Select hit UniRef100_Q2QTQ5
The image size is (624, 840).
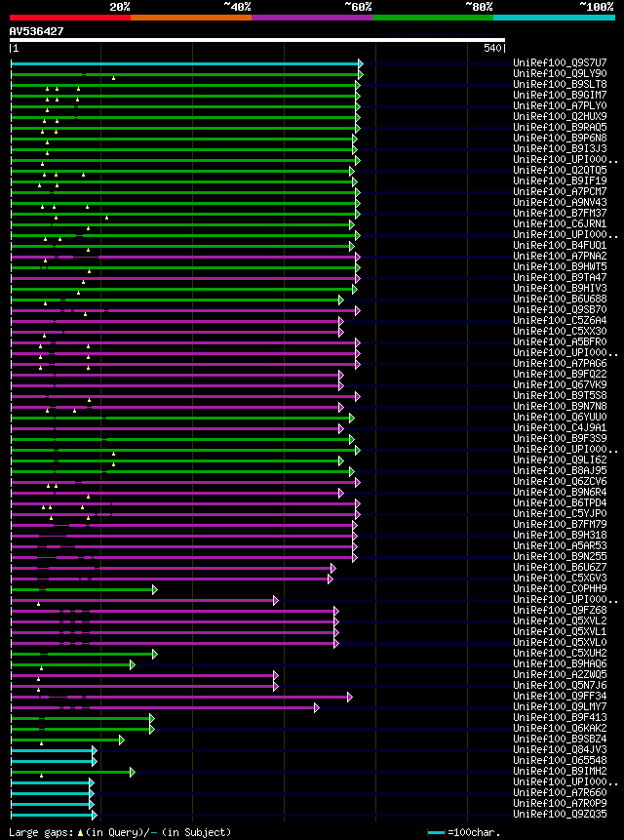click(x=561, y=171)
